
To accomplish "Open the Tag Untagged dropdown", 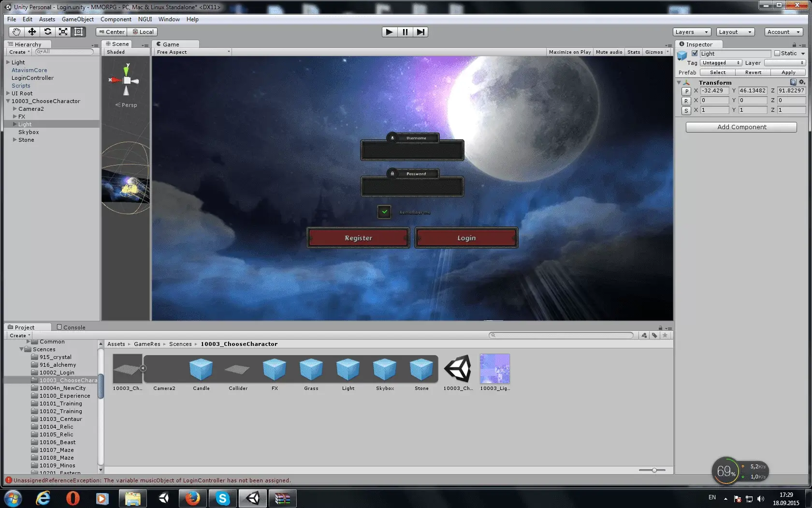I will (x=721, y=63).
